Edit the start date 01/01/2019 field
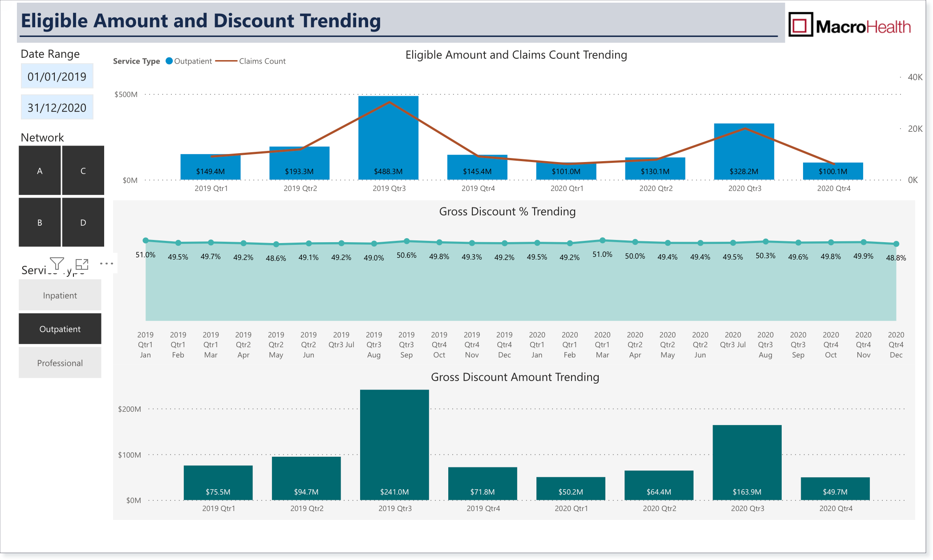The image size is (933, 560). 57,76
